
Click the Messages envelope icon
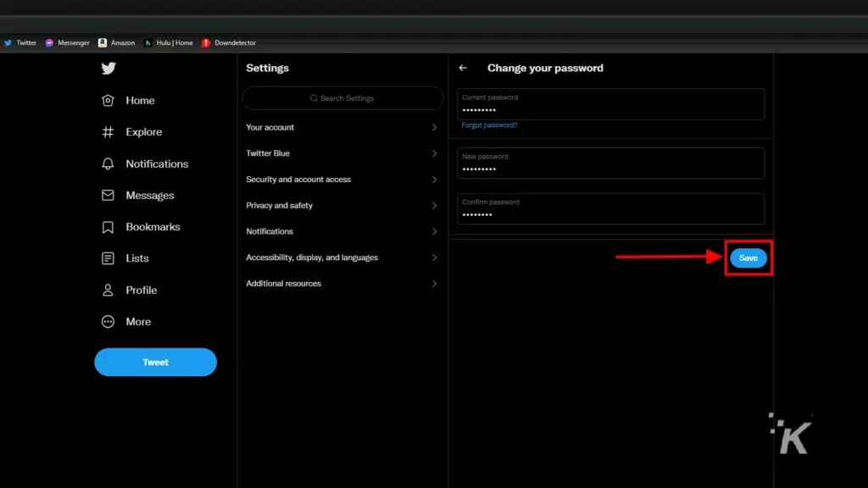click(108, 196)
